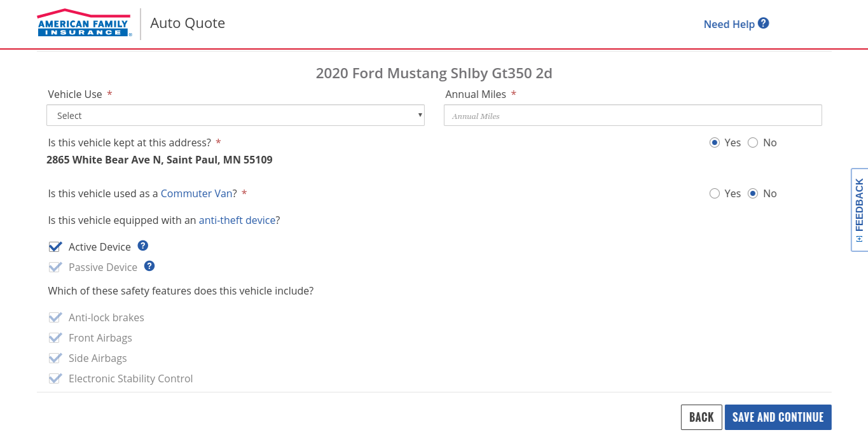Select Yes for Commuter Van question

click(715, 193)
